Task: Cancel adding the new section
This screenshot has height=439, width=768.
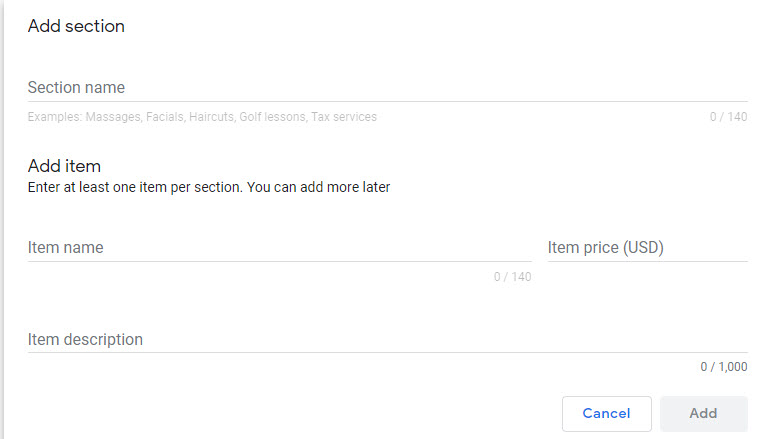Action: click(x=606, y=414)
